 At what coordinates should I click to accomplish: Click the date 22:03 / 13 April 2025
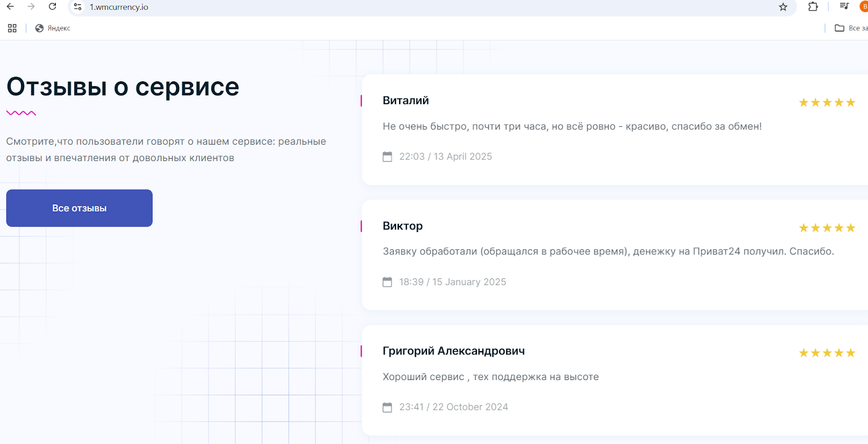(x=445, y=157)
